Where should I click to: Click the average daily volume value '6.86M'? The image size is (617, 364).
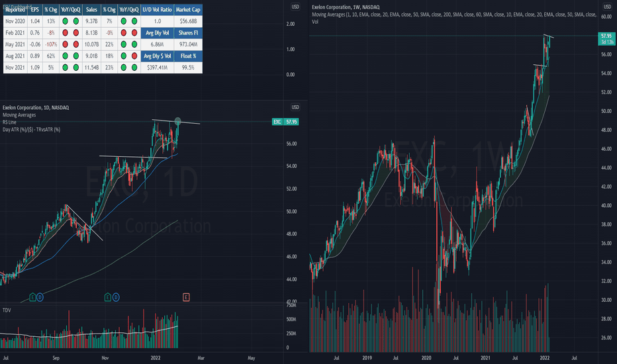click(x=158, y=44)
